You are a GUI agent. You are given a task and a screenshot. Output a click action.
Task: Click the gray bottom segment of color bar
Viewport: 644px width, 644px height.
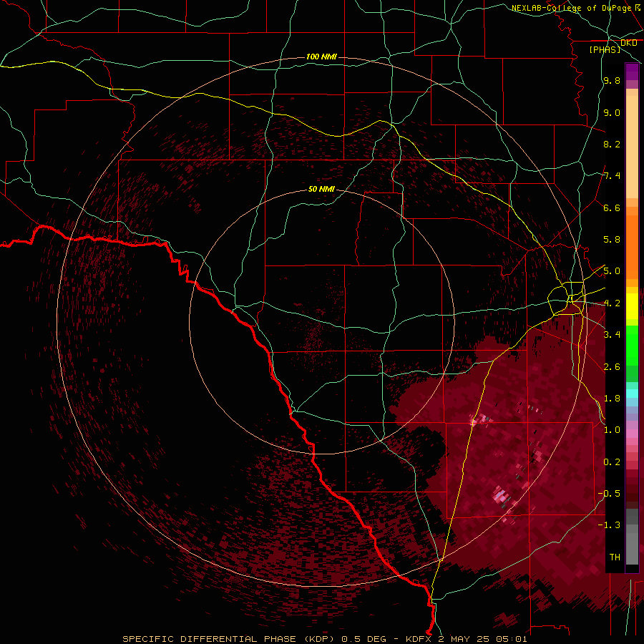pos(632,545)
